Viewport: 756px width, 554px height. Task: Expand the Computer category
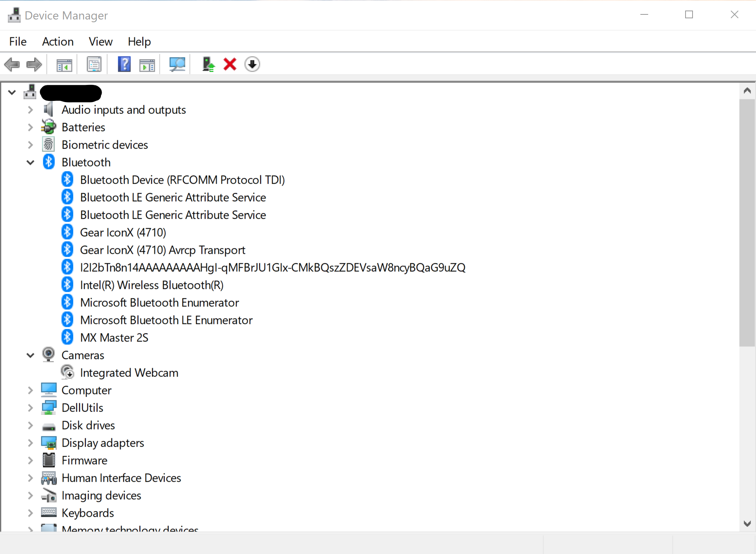click(x=30, y=390)
